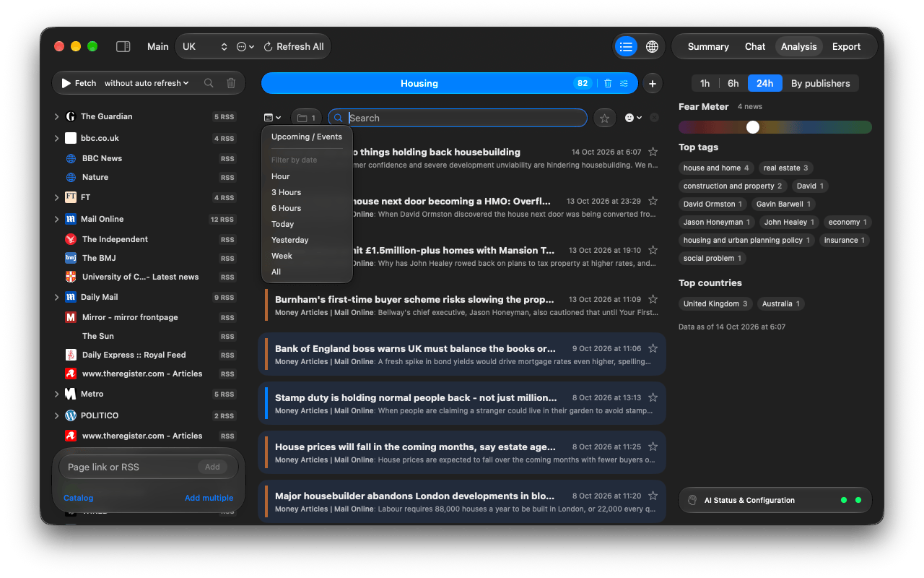Select the 1h time range
The width and height of the screenshot is (924, 578).
(705, 83)
